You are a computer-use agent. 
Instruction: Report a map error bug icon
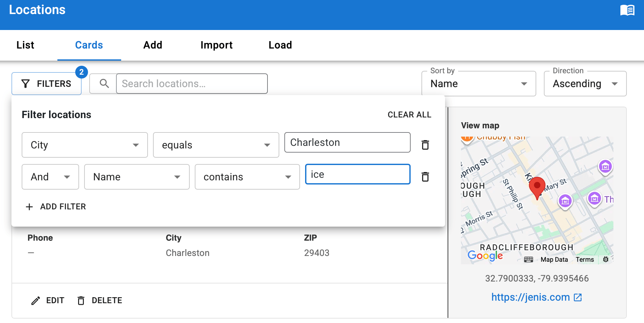tap(606, 259)
